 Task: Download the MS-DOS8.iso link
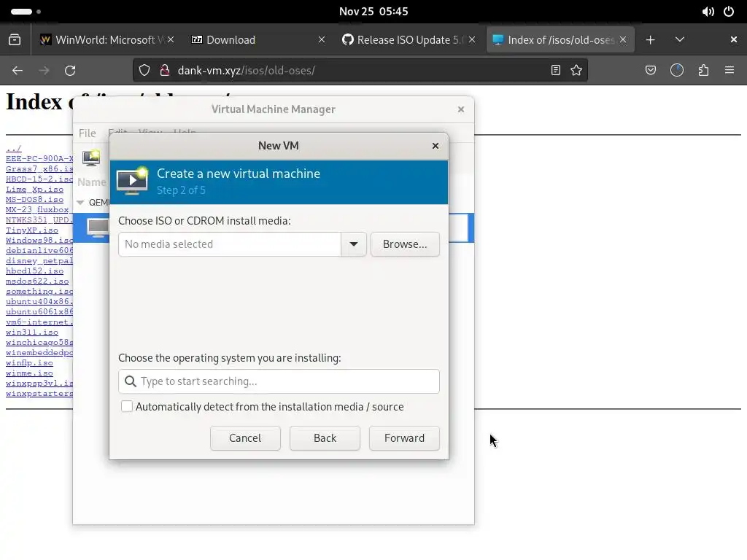point(35,200)
